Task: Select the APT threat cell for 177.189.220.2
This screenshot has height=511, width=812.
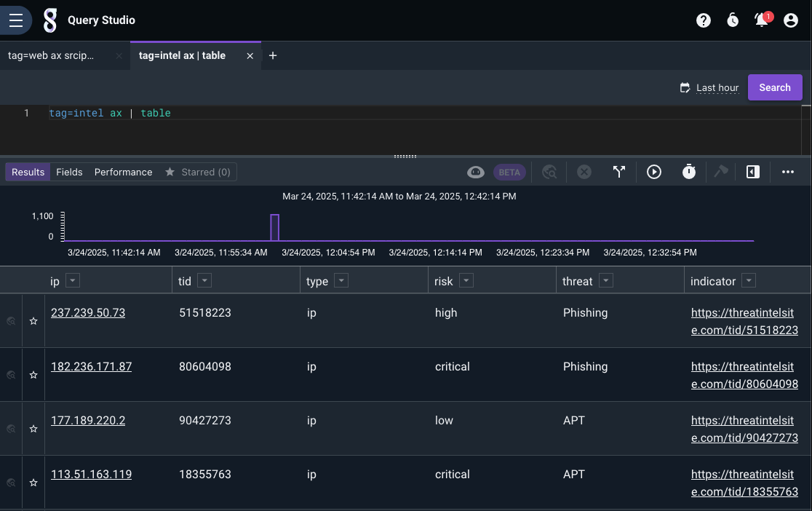Action: (x=574, y=421)
